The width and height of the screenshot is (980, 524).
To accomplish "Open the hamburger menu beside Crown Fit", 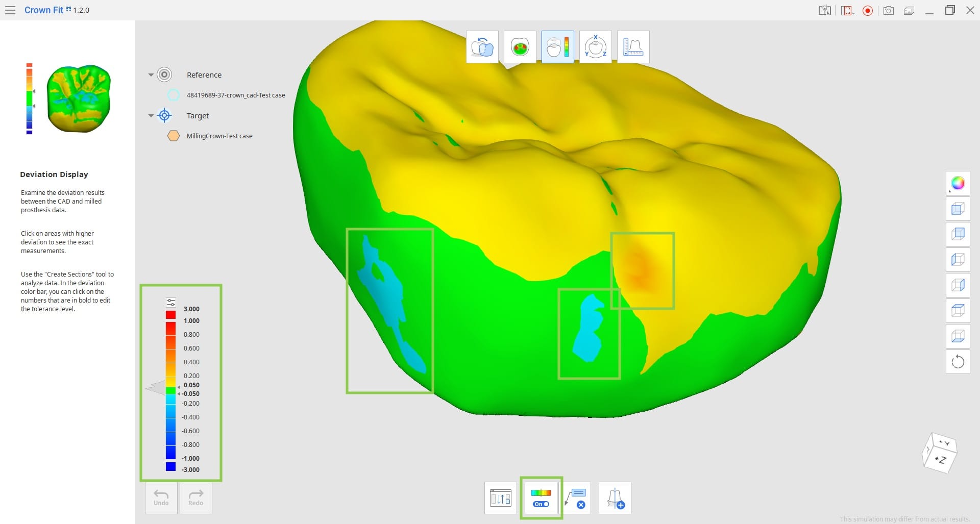I will click(10, 10).
